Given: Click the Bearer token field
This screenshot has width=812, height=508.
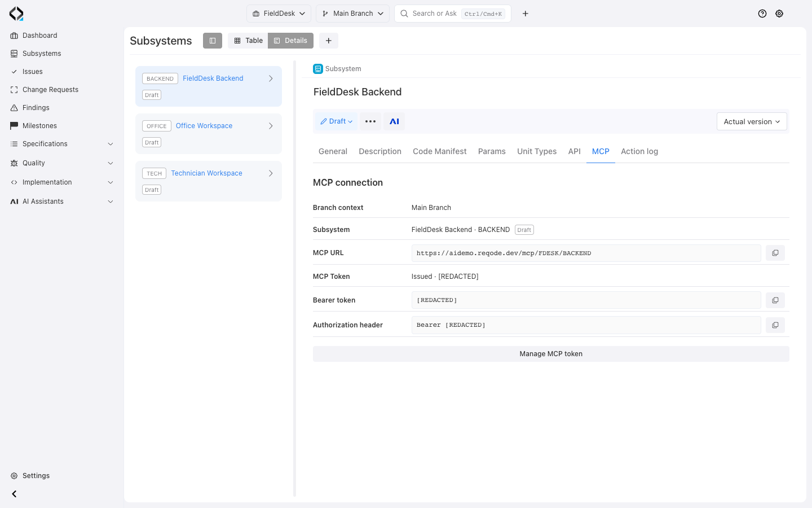Looking at the screenshot, I should [x=586, y=300].
